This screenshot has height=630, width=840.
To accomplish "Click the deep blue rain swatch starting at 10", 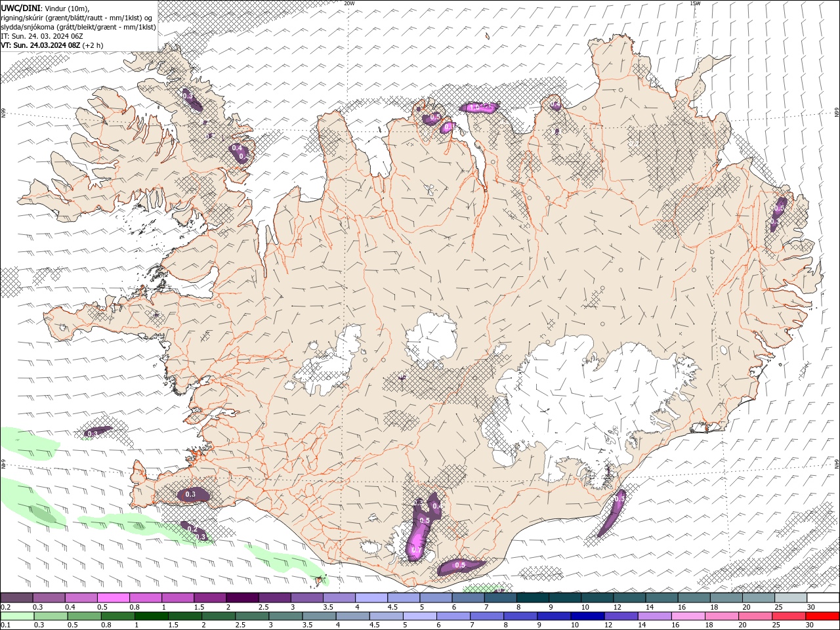I will (586, 616).
